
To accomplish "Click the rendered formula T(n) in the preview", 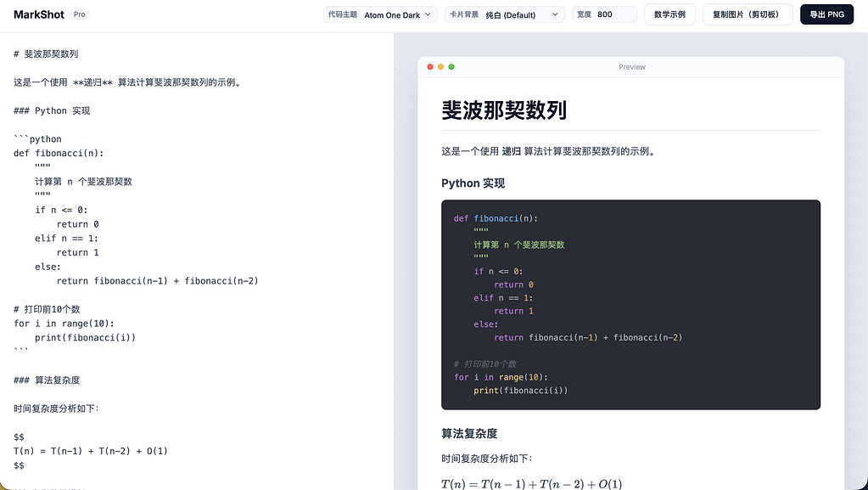I will [531, 483].
